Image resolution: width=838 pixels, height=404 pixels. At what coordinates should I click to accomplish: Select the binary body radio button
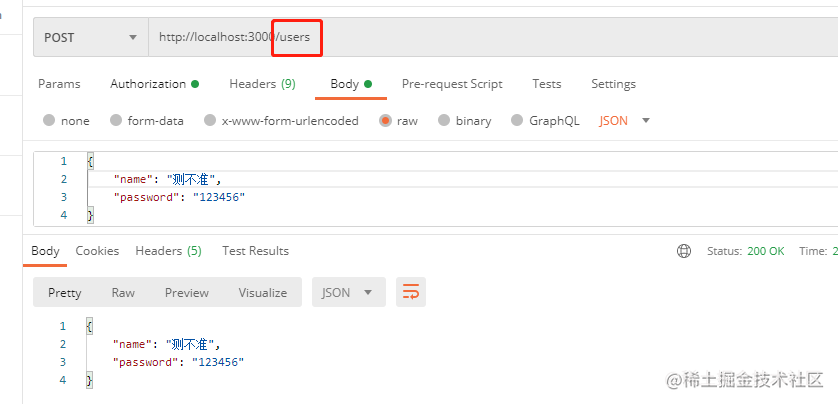(x=464, y=121)
